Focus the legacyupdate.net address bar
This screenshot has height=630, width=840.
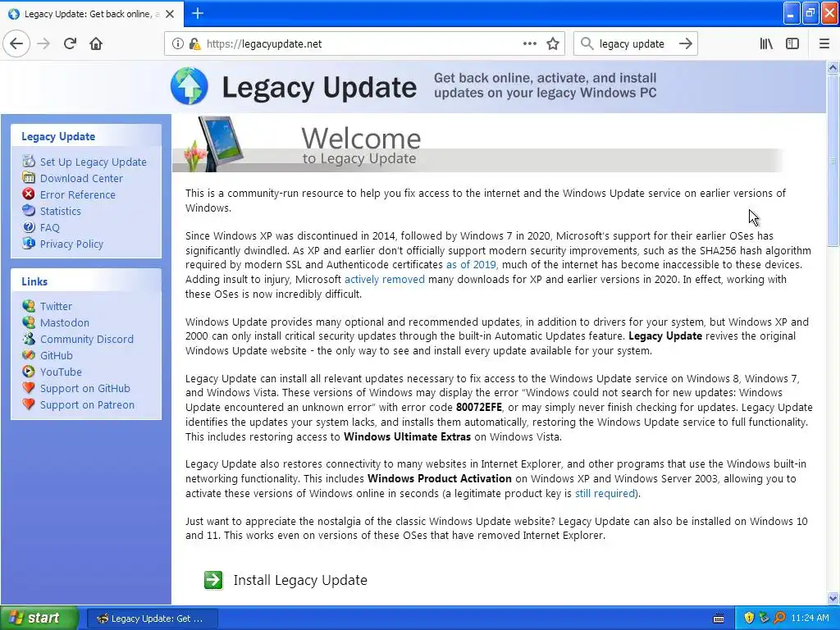click(364, 44)
